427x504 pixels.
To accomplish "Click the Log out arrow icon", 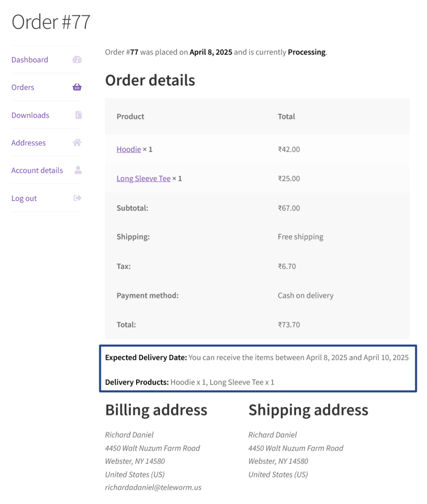I will [x=78, y=198].
